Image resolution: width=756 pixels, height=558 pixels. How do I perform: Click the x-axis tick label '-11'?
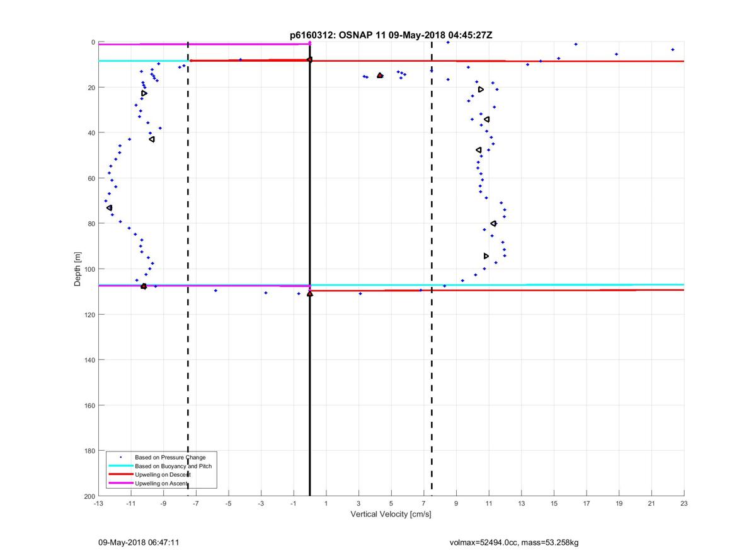(131, 504)
